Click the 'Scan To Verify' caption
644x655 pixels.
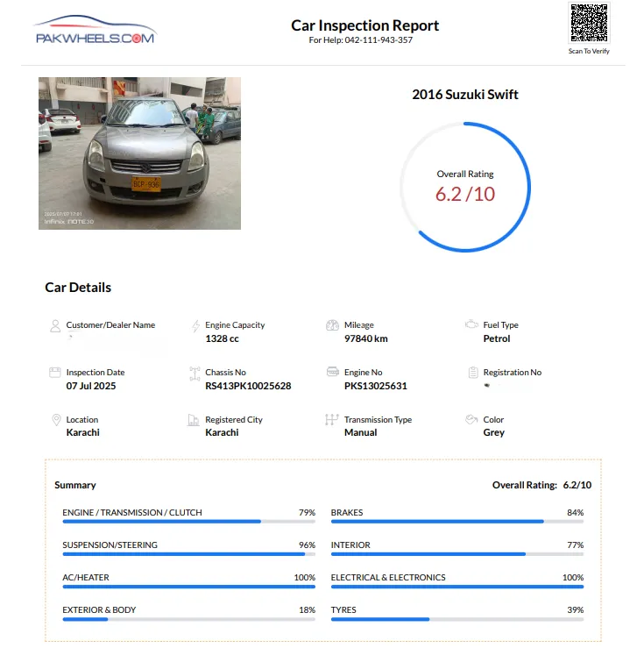[589, 51]
